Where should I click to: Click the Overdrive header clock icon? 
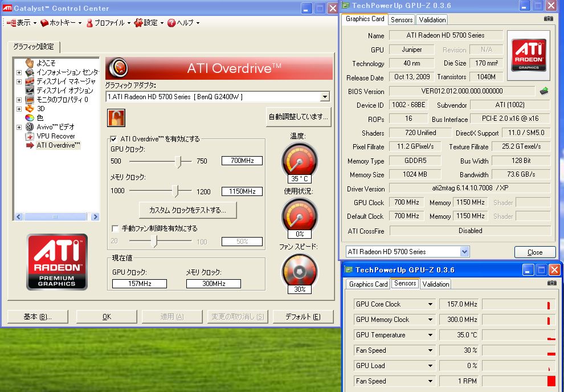[118, 68]
